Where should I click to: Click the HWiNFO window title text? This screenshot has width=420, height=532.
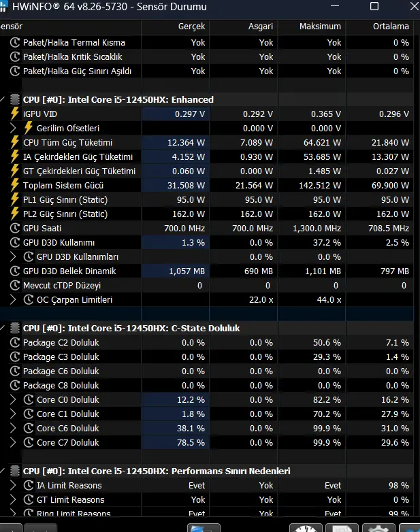click(x=110, y=6)
